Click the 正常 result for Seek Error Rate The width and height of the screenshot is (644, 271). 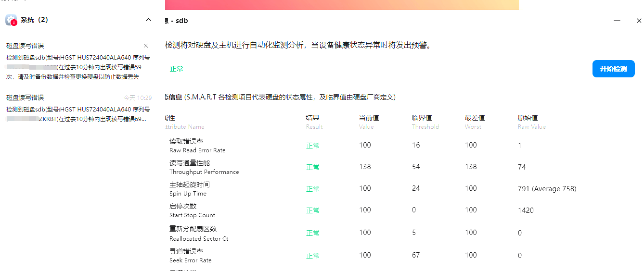point(313,256)
